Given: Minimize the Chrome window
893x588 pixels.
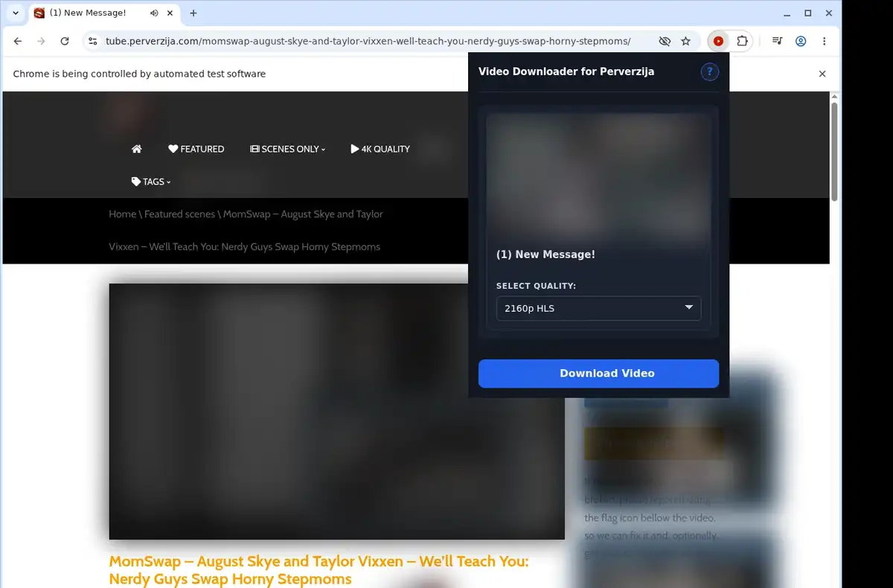Looking at the screenshot, I should tap(788, 13).
